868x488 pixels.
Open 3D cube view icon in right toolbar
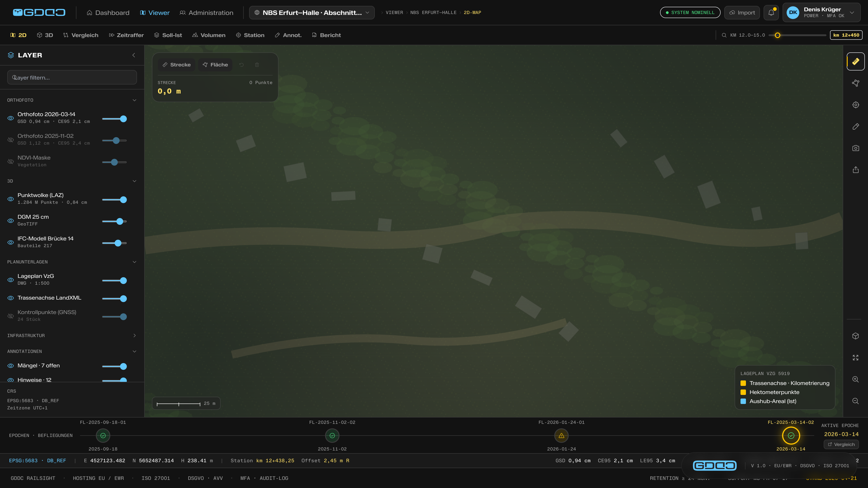point(856,336)
